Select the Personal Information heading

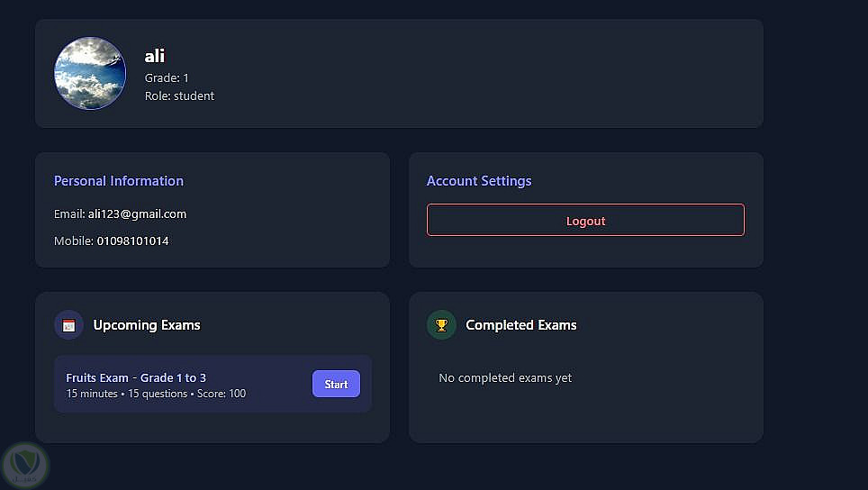pos(119,181)
